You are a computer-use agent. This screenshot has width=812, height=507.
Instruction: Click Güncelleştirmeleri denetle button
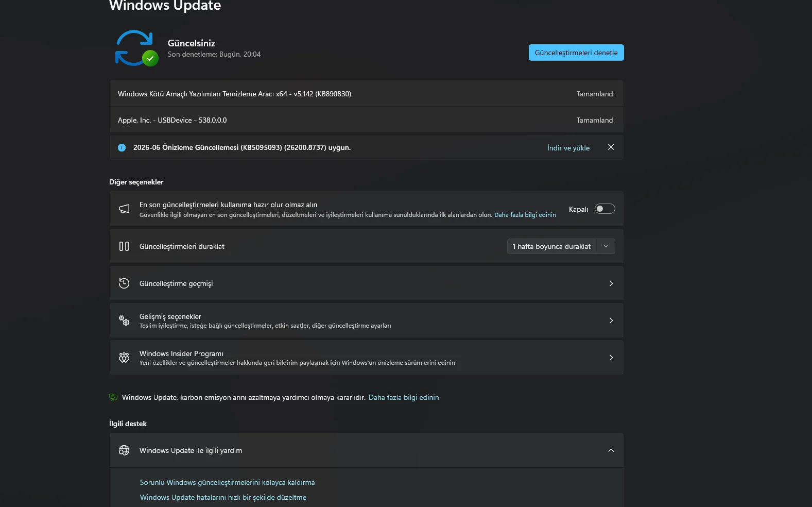pos(576,53)
